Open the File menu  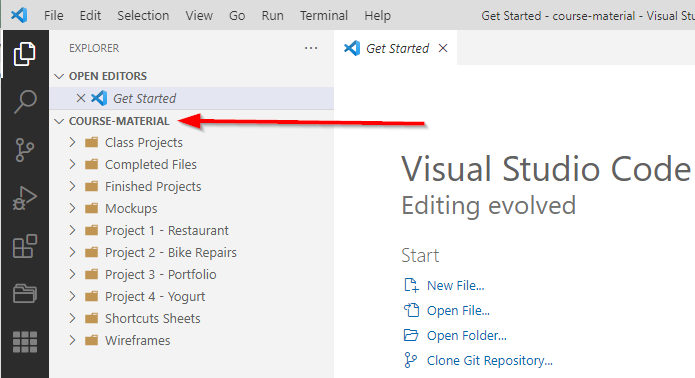coord(54,16)
